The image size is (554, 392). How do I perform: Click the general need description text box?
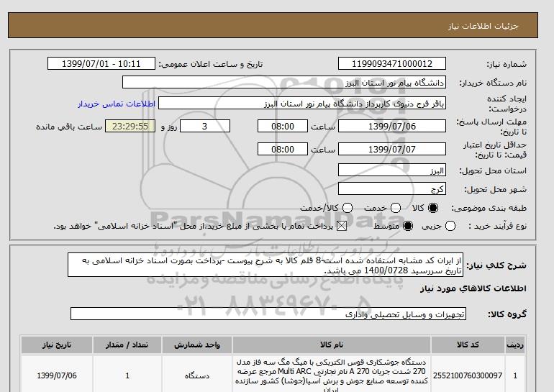click(265, 265)
